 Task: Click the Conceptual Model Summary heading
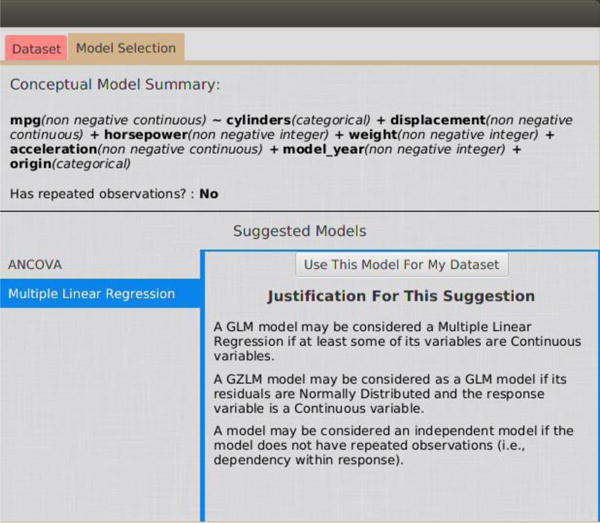click(x=114, y=85)
